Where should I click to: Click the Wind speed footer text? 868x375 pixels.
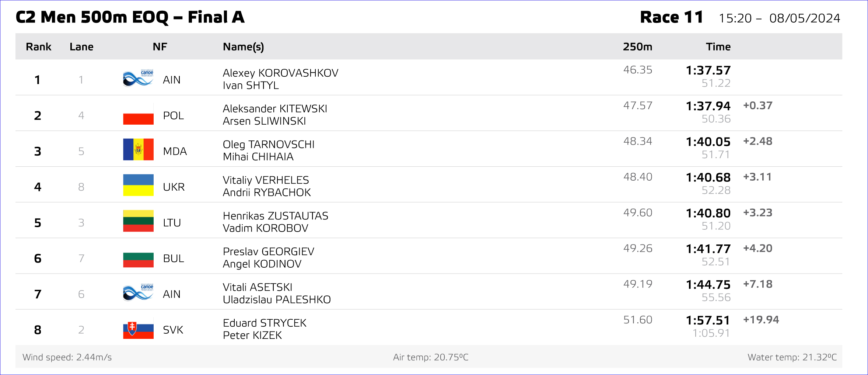tap(67, 357)
